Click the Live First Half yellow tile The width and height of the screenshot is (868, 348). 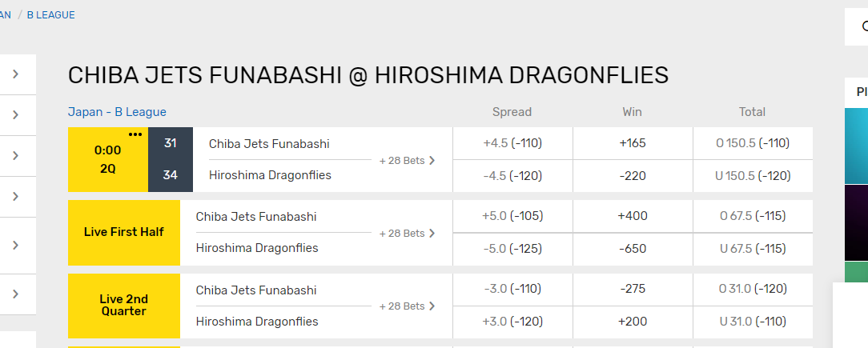click(124, 232)
